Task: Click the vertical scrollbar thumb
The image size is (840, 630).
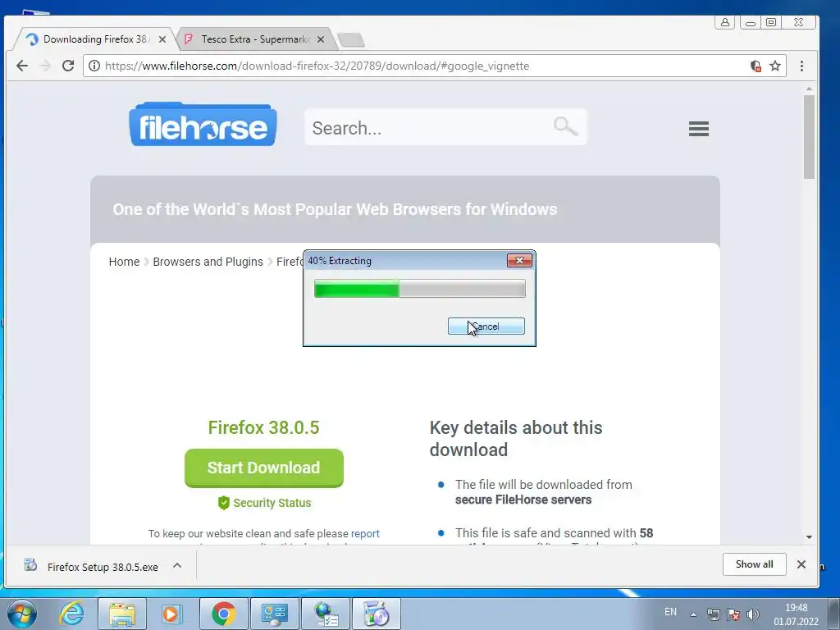Action: (809, 137)
